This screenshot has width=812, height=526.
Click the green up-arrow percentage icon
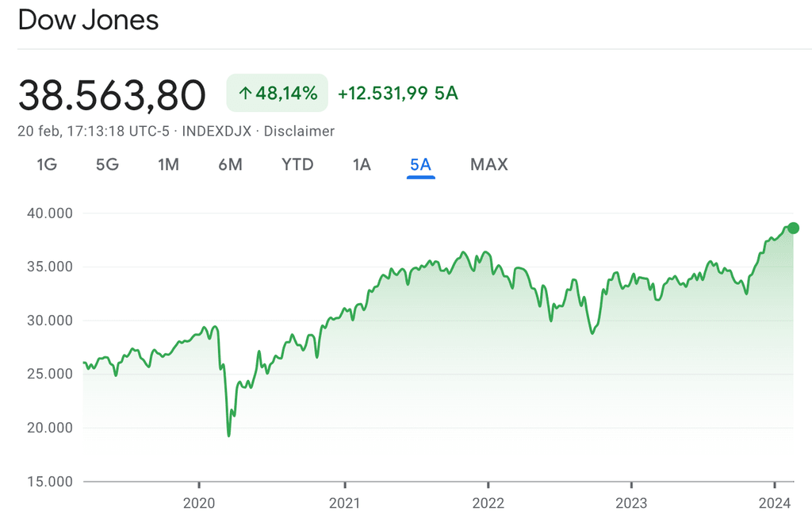(244, 93)
